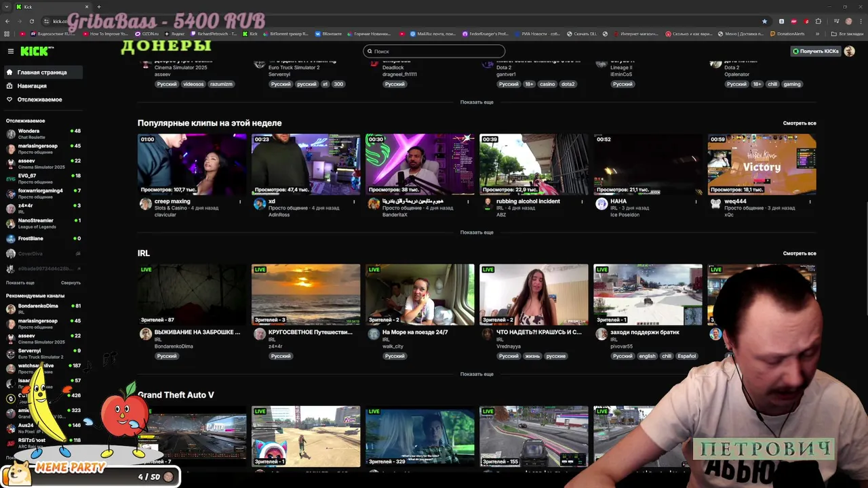Open the hamburger sidebar menu

click(x=10, y=52)
